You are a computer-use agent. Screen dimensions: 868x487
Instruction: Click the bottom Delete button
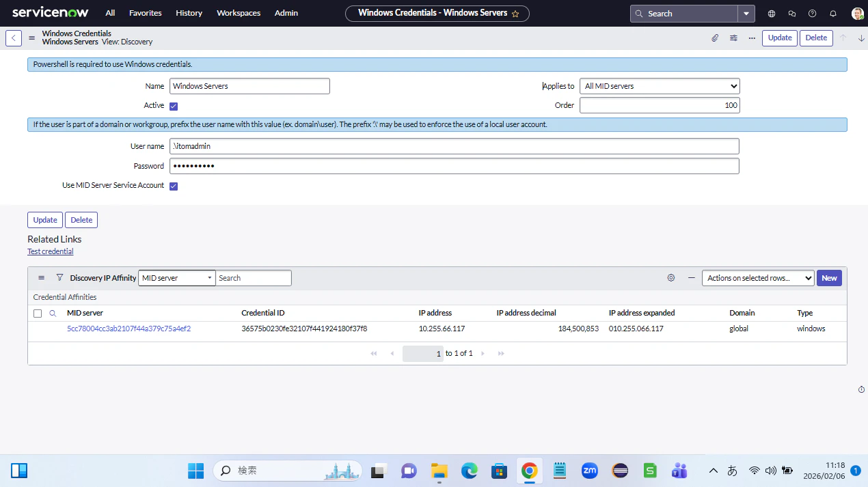tap(81, 220)
